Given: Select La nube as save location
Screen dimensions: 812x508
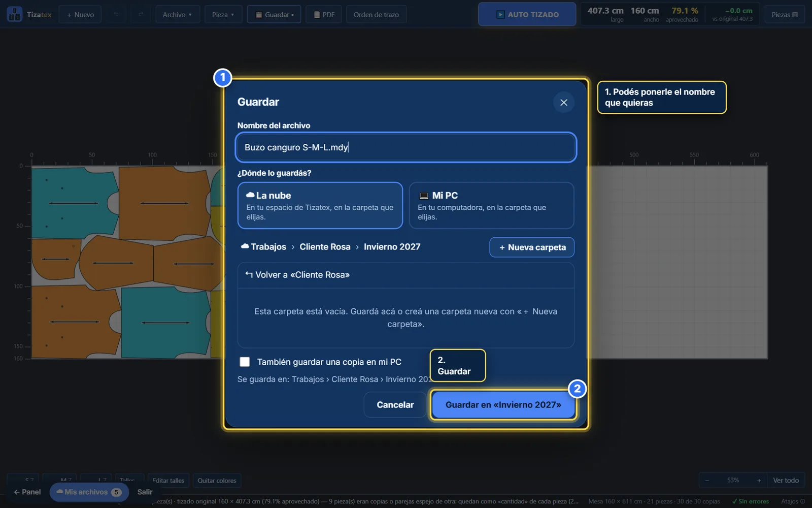Looking at the screenshot, I should (320, 206).
